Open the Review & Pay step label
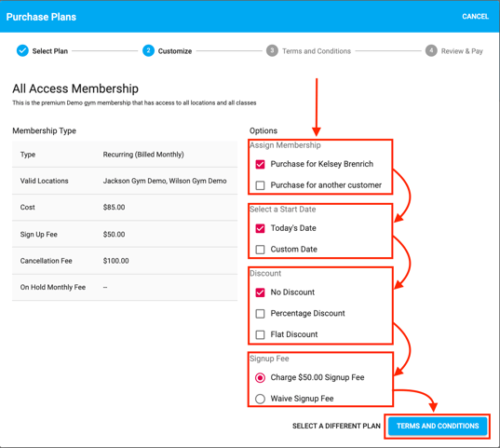 [462, 51]
